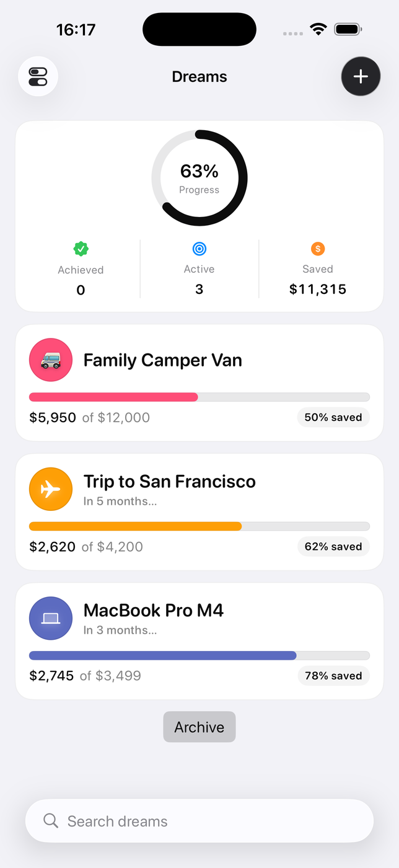This screenshot has height=868, width=399.
Task: Tap the Wi-Fi status icon
Action: tap(318, 29)
